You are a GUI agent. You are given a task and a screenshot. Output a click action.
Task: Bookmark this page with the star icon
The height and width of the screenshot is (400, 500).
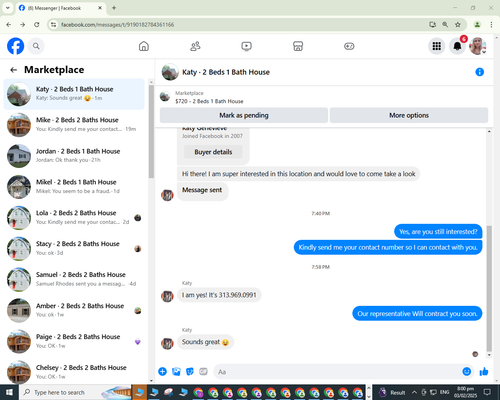coord(458,25)
